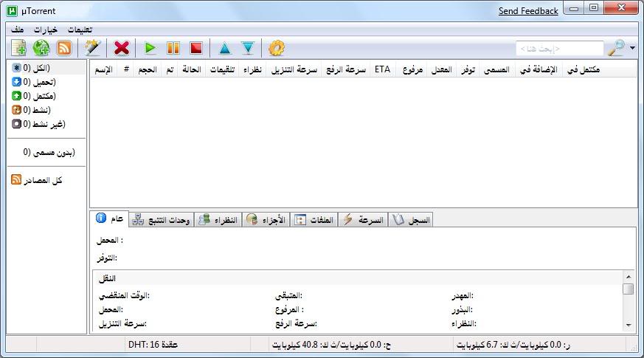Click the download speed status starting with ح:
The image size is (644, 358).
tap(331, 345)
